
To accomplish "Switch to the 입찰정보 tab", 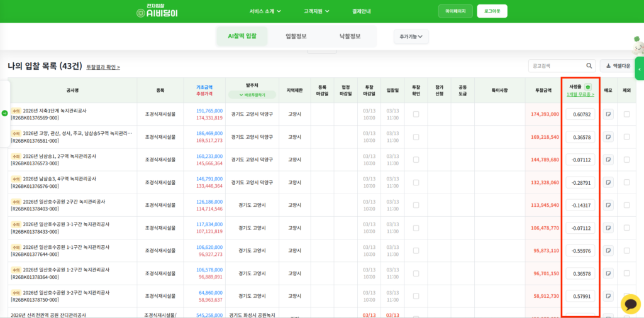I will (x=296, y=36).
